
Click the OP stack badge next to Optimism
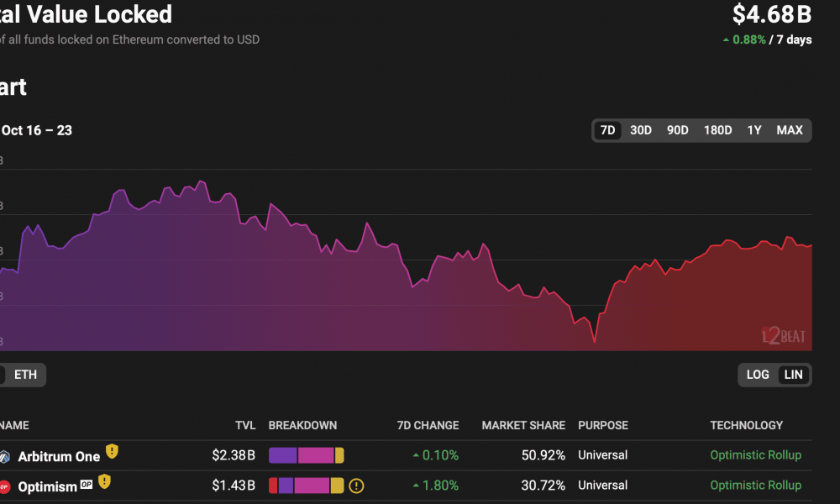pyautogui.click(x=87, y=484)
